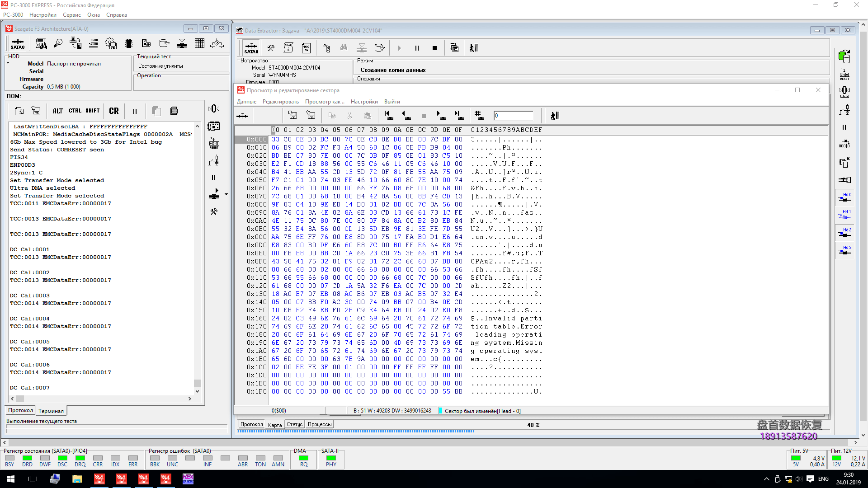Click the exit icon in sector editor toolbar
Image resolution: width=868 pixels, height=488 pixels.
(x=555, y=116)
